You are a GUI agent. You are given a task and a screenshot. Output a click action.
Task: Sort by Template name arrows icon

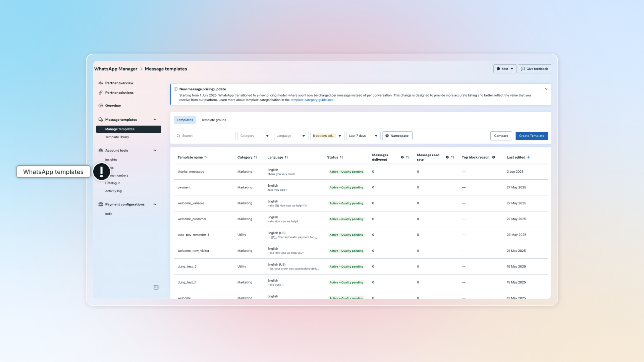[206, 158]
